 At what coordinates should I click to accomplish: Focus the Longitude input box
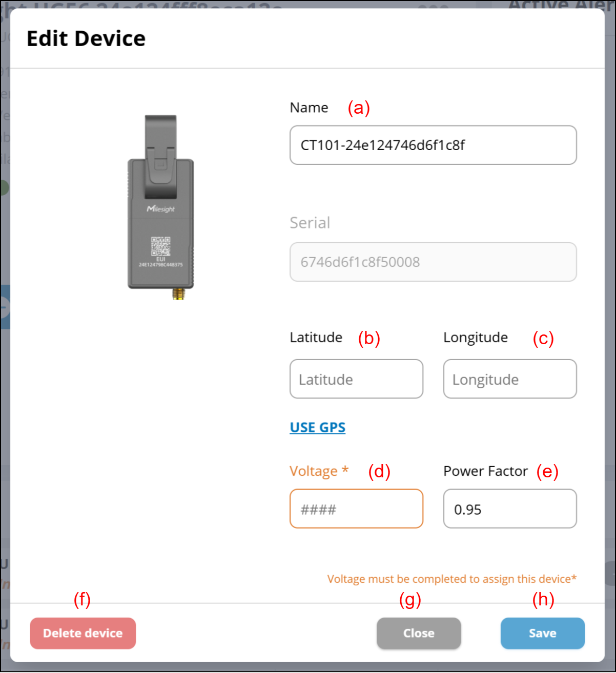pyautogui.click(x=509, y=379)
